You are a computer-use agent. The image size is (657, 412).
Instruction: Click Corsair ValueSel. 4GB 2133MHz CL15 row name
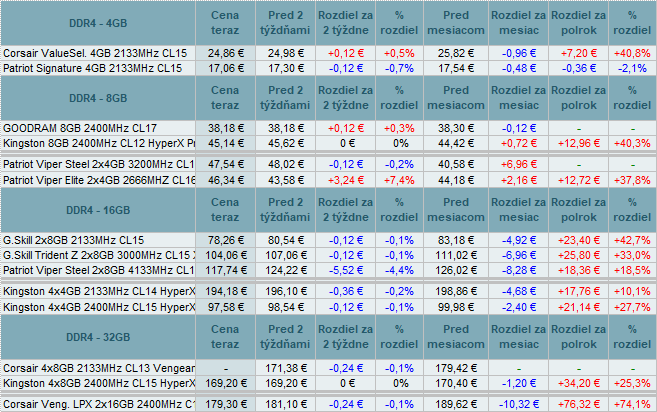pyautogui.click(x=95, y=53)
